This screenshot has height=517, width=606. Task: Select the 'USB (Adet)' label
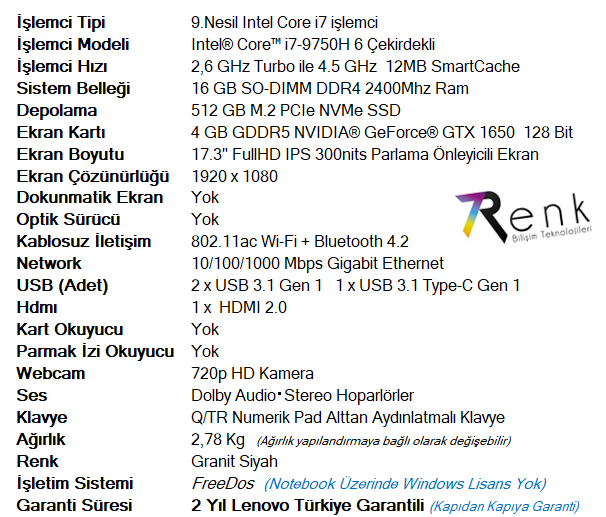coord(62,286)
